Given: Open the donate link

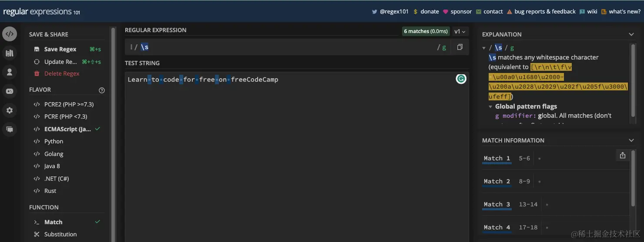Looking at the screenshot, I should (x=429, y=12).
